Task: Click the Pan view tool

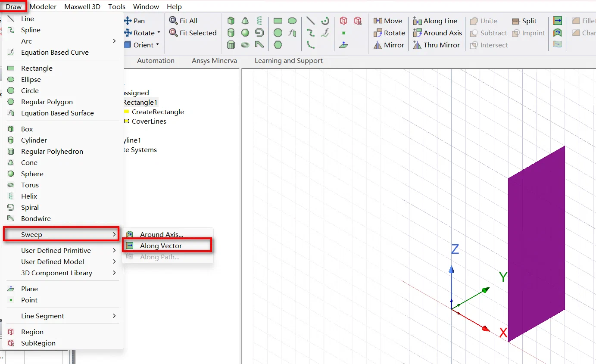Action: (134, 21)
